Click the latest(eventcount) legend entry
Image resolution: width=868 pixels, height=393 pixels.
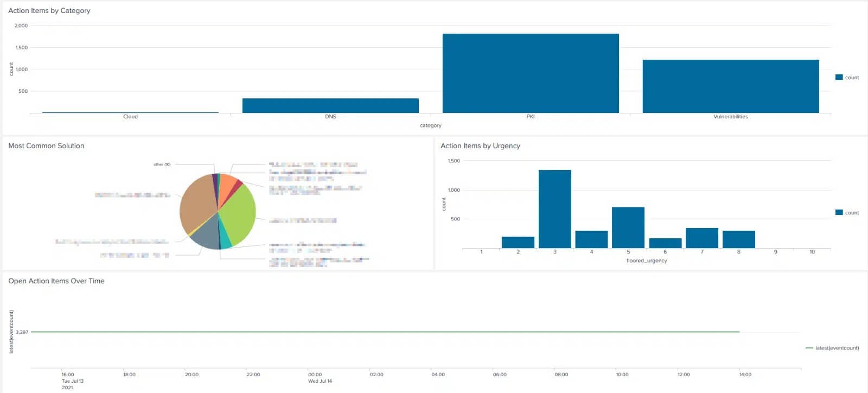836,348
